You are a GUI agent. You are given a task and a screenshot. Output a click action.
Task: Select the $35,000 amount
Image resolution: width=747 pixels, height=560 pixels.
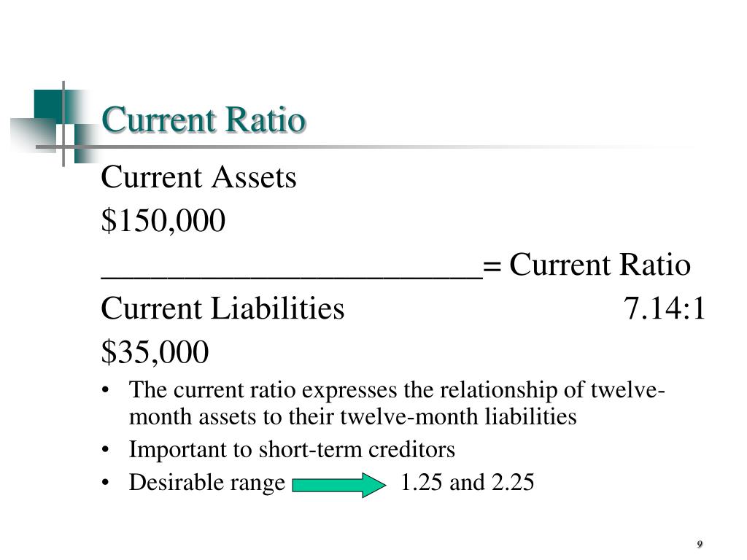[x=155, y=352]
